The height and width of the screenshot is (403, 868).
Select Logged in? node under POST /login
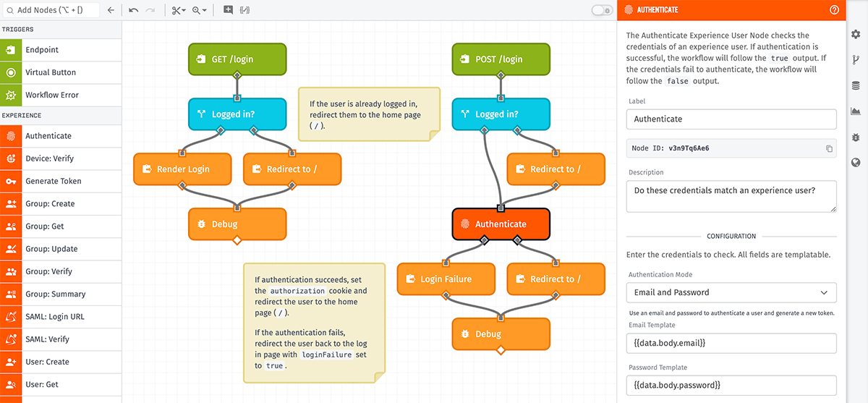point(501,114)
